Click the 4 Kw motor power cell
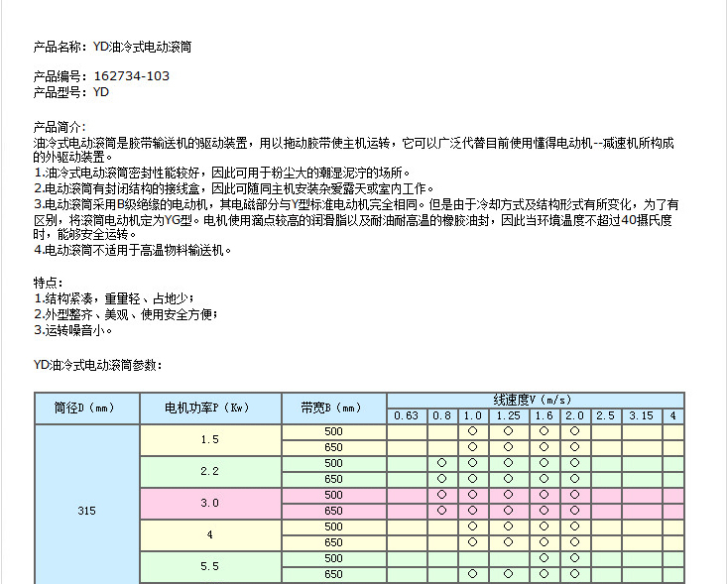728x584 pixels. coord(209,534)
